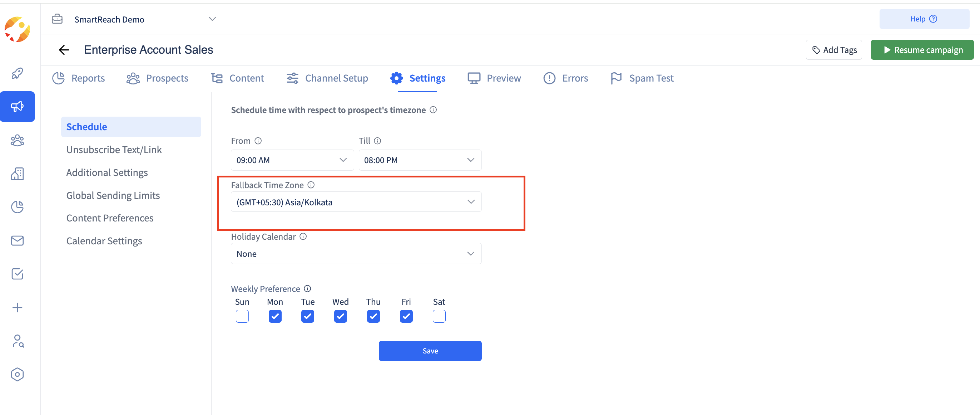Viewport: 980px width, 415px height.
Task: Open the envelope inbox sidebar icon
Action: coord(17,241)
